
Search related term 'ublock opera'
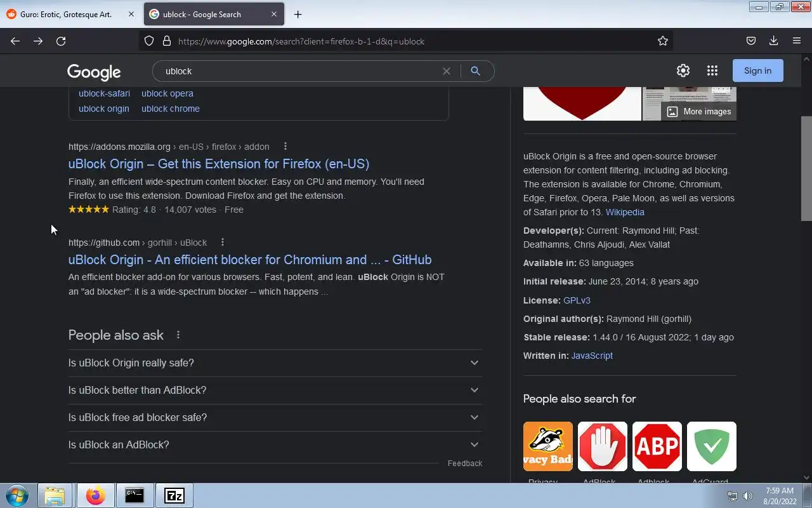pyautogui.click(x=167, y=93)
